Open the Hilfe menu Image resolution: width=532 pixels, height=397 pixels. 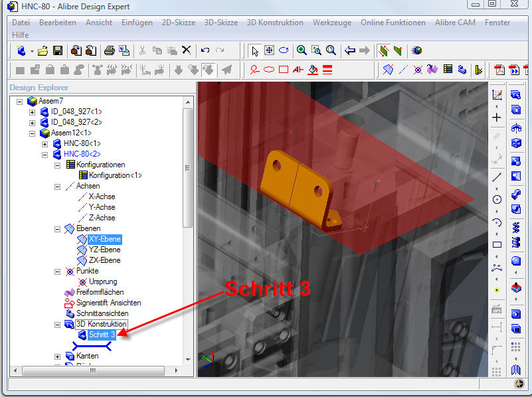21,35
